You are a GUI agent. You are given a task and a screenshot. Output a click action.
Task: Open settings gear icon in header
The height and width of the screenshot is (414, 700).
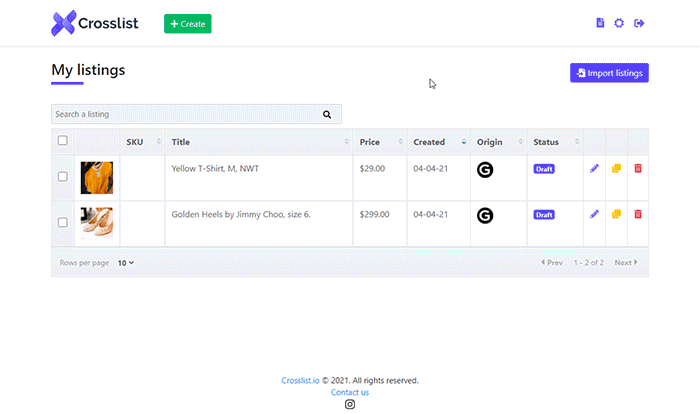[x=619, y=23]
